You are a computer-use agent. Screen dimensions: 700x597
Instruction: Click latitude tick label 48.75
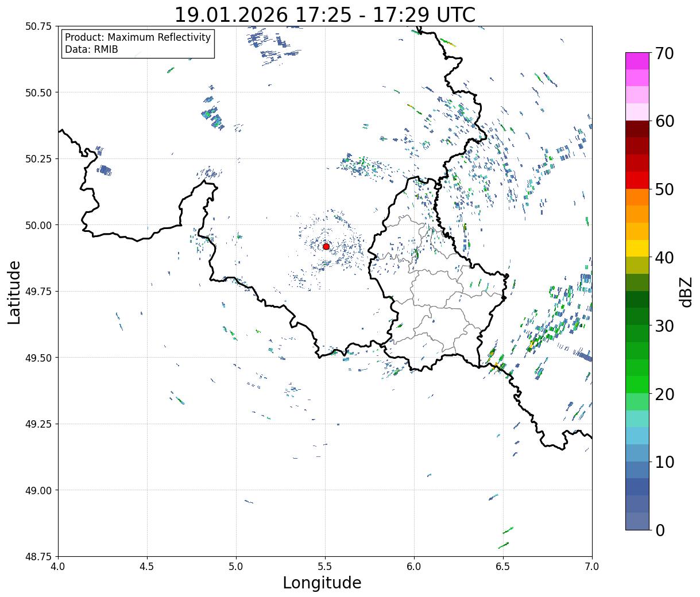coord(38,557)
